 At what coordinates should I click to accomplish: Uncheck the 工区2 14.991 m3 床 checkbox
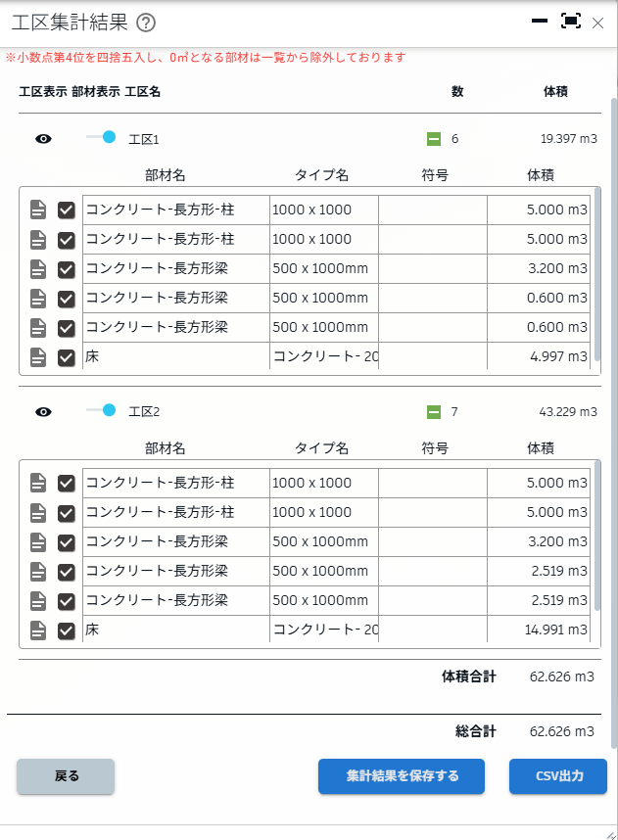(67, 630)
